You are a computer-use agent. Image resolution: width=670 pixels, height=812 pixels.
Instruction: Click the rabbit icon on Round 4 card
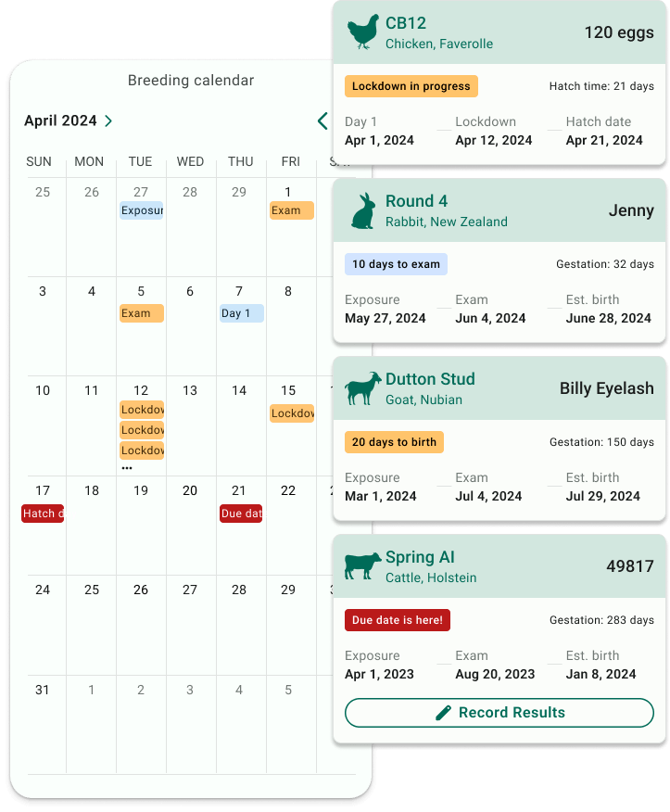point(363,210)
